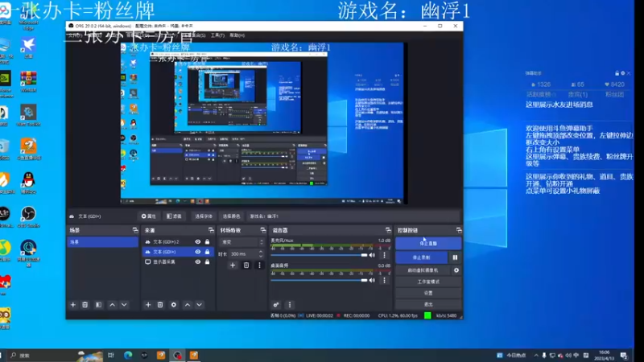Image resolution: width=644 pixels, height=362 pixels.
Task: Move selected source up in Sources panel
Action: 188,305
